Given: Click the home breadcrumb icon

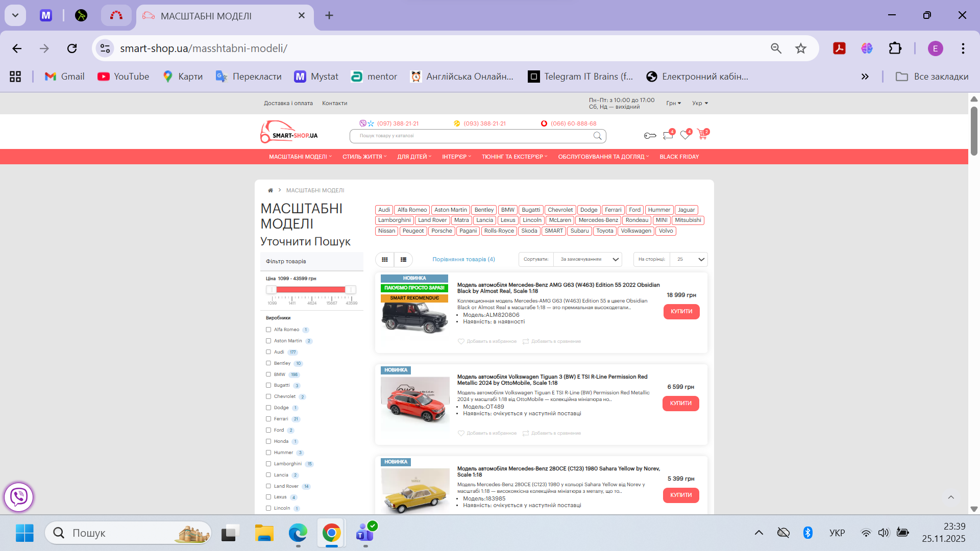Looking at the screenshot, I should 271,190.
